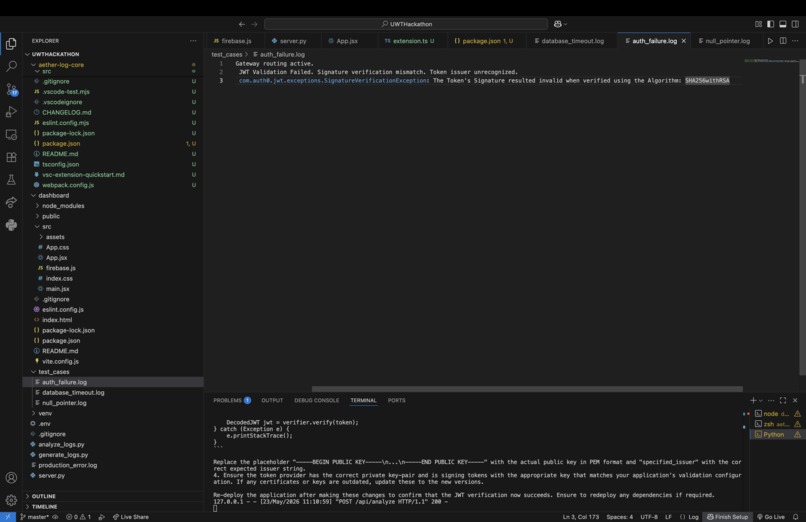Open Explorer Views and More Actions ellipsis

[193, 41]
